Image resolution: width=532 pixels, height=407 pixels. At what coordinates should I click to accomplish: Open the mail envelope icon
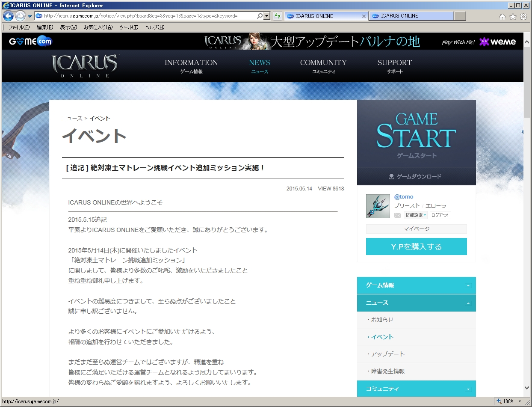398,215
